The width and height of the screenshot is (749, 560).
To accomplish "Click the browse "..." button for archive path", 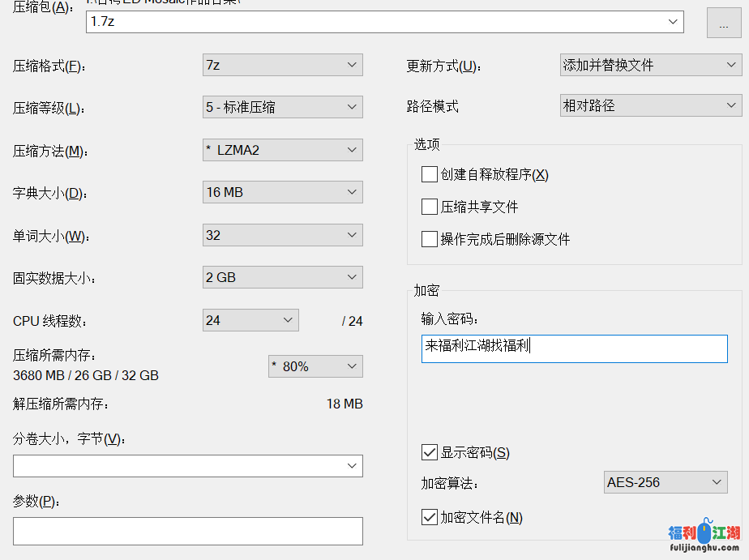I will tap(723, 24).
